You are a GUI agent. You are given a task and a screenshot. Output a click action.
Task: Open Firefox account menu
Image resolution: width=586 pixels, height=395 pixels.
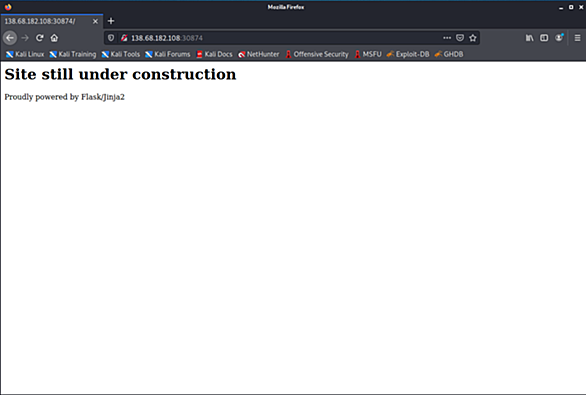[559, 38]
